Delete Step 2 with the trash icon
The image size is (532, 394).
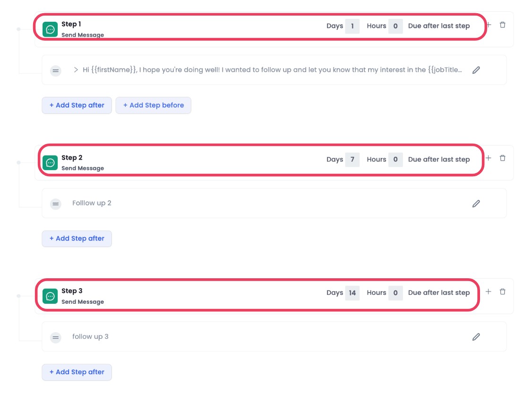tap(502, 158)
